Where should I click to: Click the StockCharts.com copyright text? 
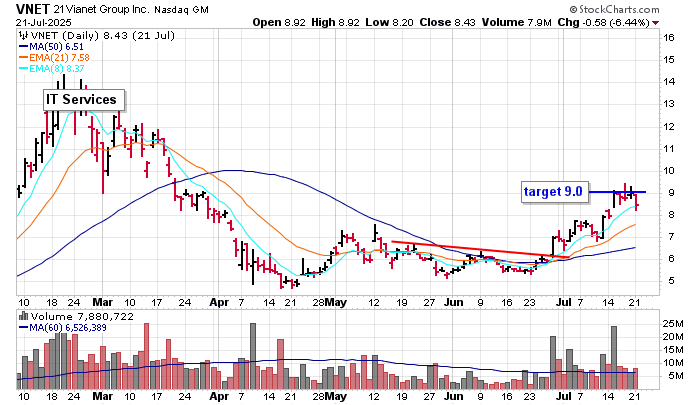pos(614,9)
